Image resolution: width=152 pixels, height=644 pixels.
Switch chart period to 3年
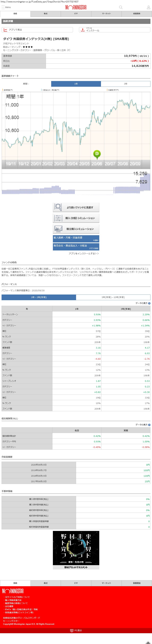coord(125,84)
